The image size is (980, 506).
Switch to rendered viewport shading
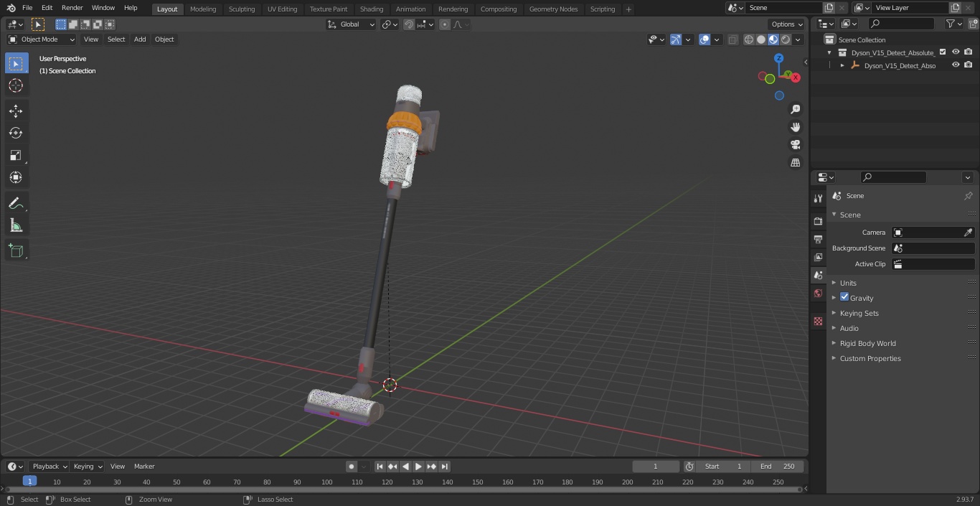tap(786, 39)
